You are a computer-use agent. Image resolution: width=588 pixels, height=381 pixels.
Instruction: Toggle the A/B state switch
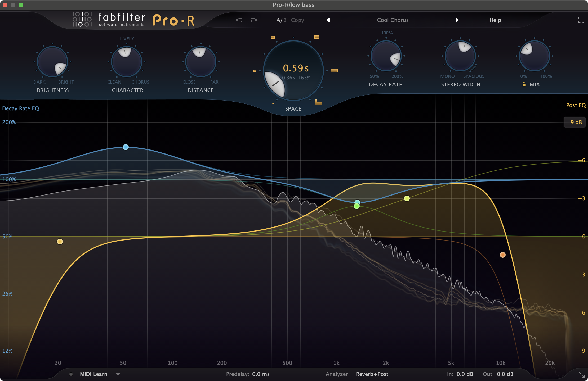(281, 20)
